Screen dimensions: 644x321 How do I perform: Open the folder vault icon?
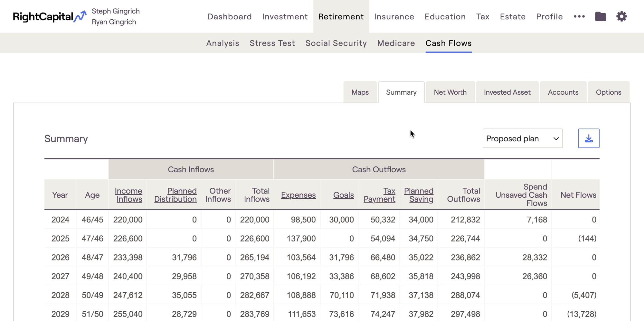[600, 16]
